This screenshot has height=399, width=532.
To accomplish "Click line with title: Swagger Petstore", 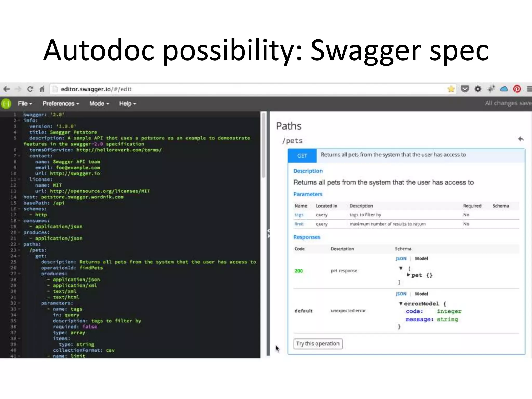I will pos(63,132).
